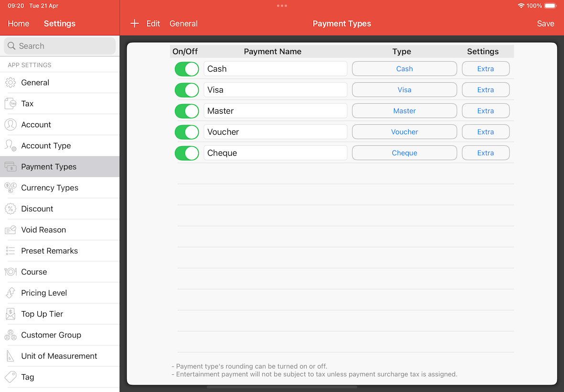Tap the battery status icon
The image size is (564, 392).
click(x=551, y=6)
